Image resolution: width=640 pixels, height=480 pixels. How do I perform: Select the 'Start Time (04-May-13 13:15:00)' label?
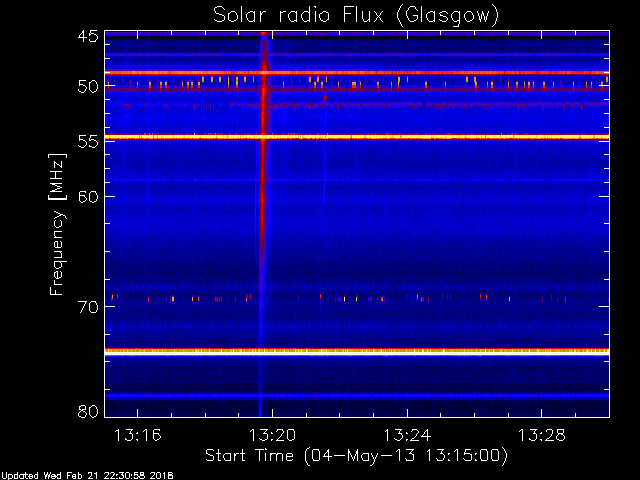pos(356,456)
